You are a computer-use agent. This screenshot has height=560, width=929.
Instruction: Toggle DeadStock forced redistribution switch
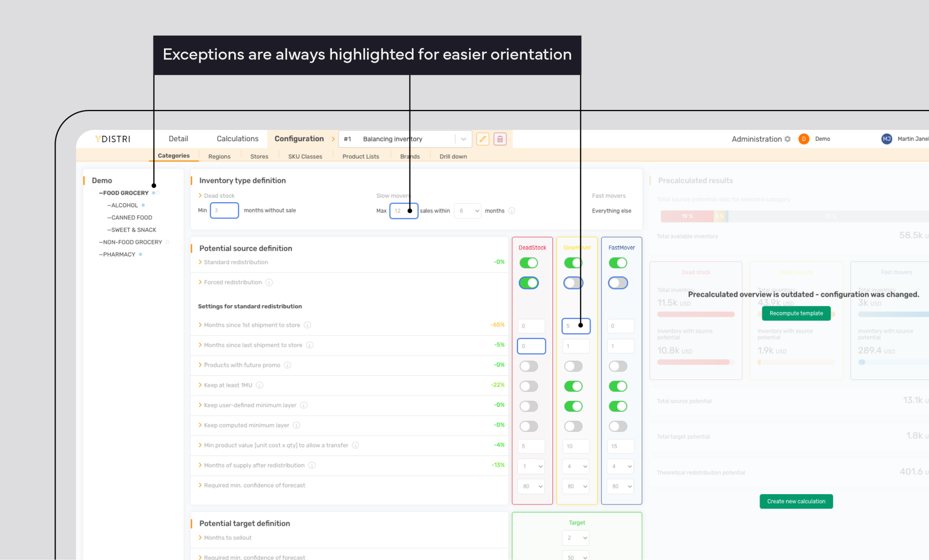(529, 283)
